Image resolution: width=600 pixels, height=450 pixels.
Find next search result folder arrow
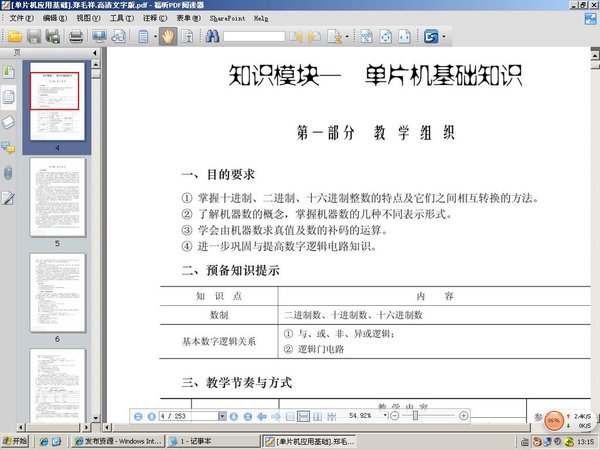click(314, 37)
